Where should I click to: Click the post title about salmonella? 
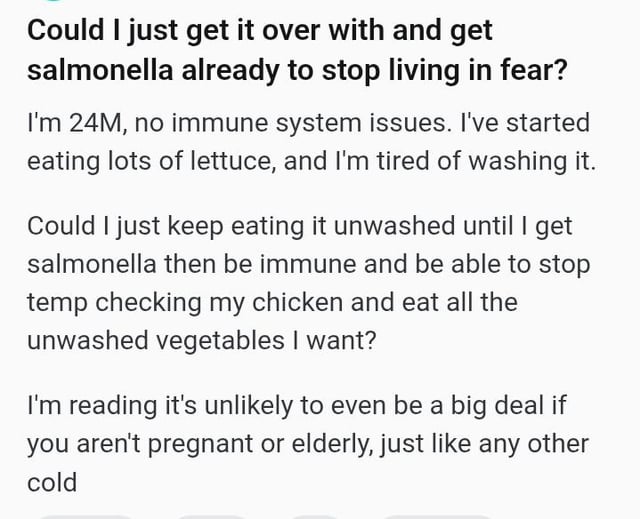tap(260, 50)
